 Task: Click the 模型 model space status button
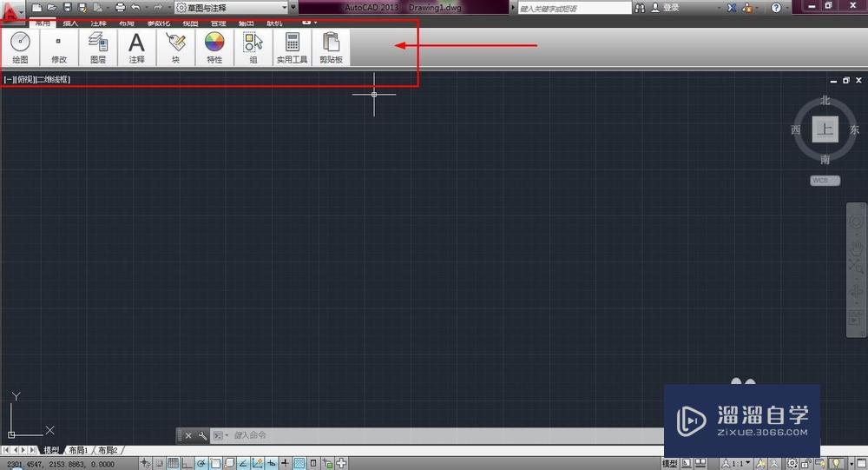669,463
